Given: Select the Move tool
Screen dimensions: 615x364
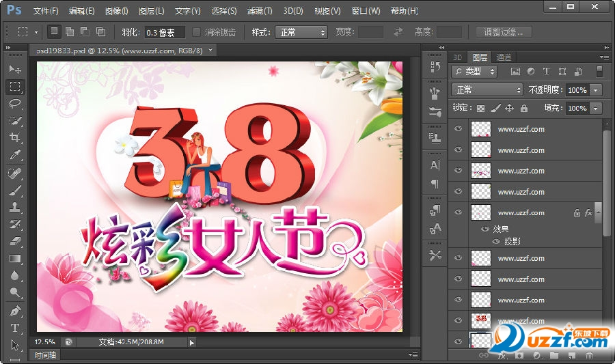Looking at the screenshot, I should tap(15, 70).
